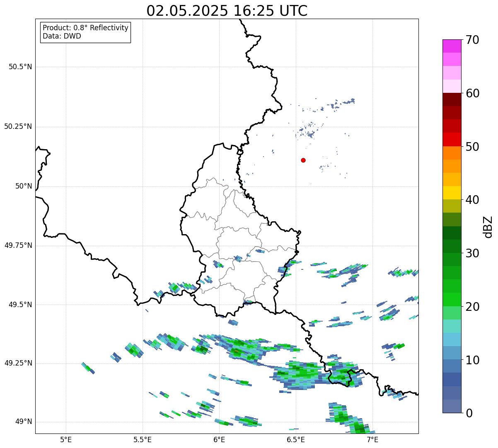Image resolution: width=498 pixels, height=448 pixels.
Task: Click the 49°N latitude label
Action: pos(24,422)
